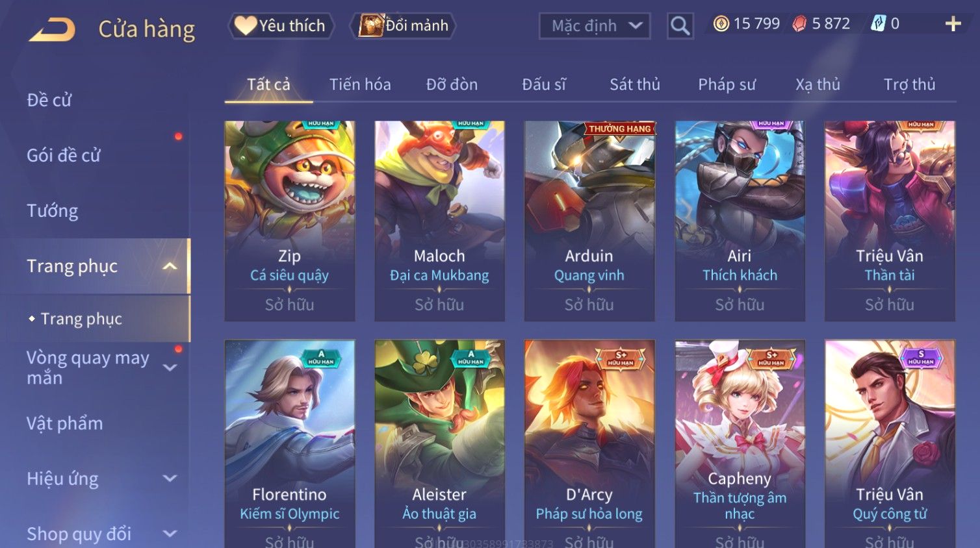Collapse the Trang phục sidebar section
The image size is (980, 548).
click(170, 266)
